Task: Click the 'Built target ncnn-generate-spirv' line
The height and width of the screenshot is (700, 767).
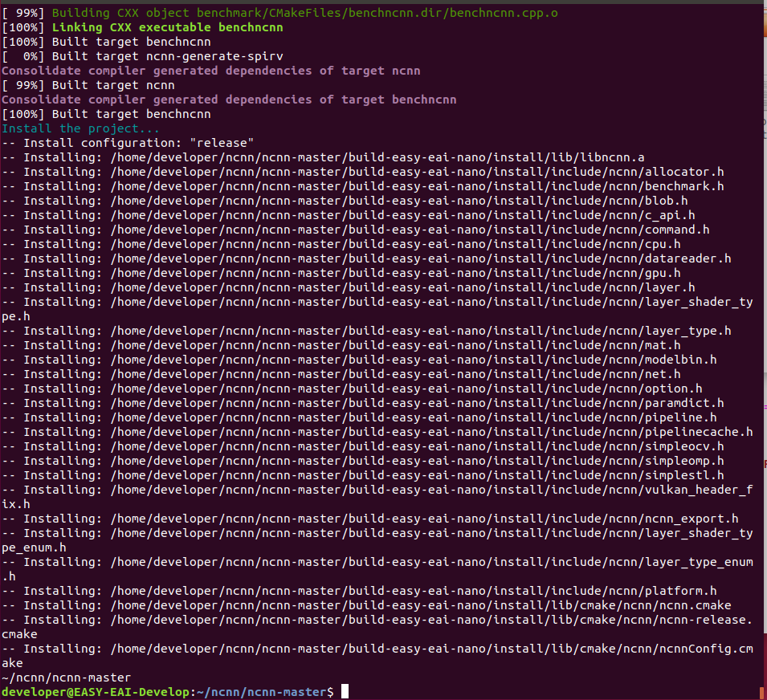Action: pos(142,56)
